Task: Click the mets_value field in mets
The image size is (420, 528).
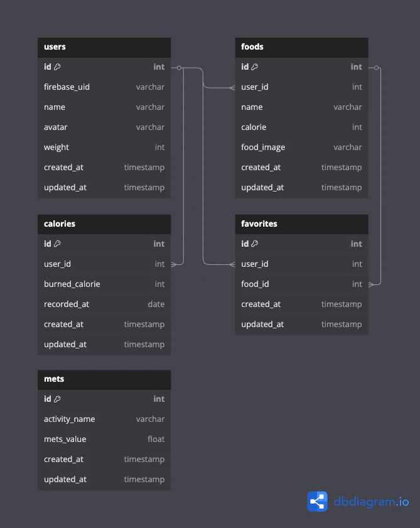Action: click(x=104, y=439)
